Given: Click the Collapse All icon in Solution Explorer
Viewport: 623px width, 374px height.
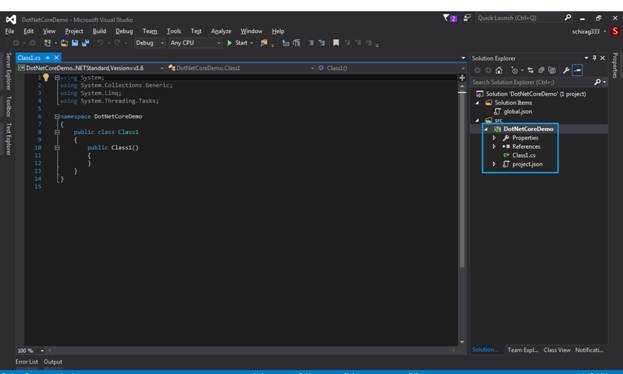Looking at the screenshot, I should coord(541,70).
